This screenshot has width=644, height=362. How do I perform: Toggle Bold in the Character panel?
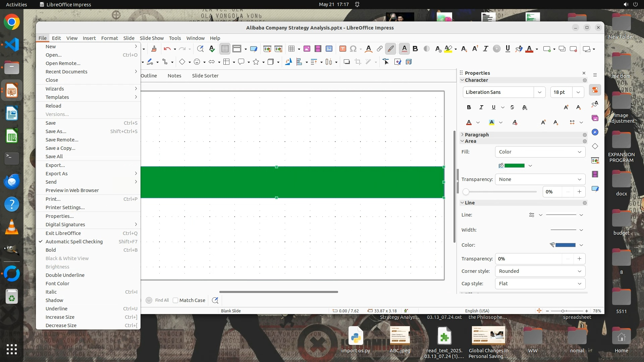click(469, 107)
